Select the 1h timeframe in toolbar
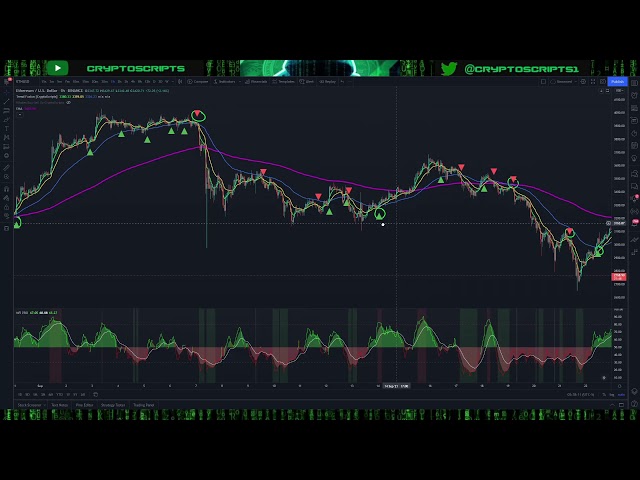The height and width of the screenshot is (480, 640). coord(113,82)
